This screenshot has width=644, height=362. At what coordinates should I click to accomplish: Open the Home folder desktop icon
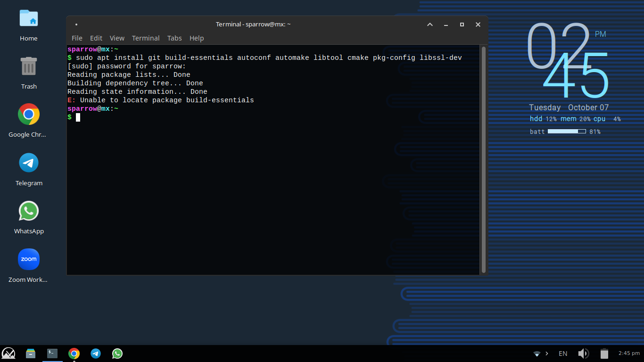tap(29, 19)
